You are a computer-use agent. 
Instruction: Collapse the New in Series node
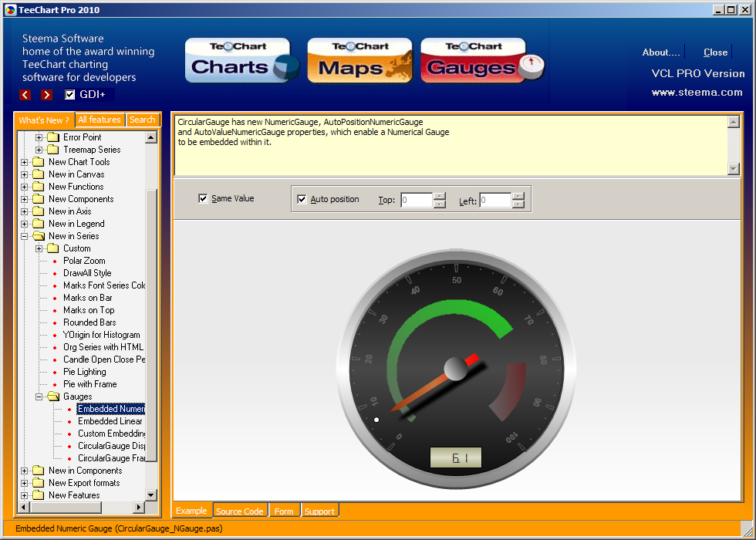click(x=24, y=236)
